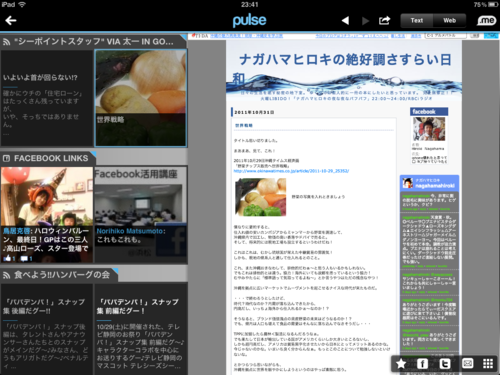Click the Norihiko Matsumoto author name
This screenshot has width=500, height=375.
pyautogui.click(x=130, y=231)
